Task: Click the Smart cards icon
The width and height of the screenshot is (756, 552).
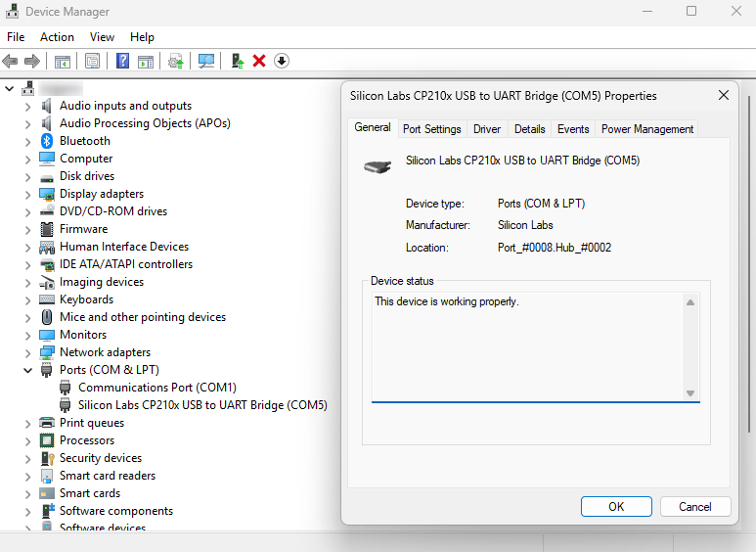Action: click(x=47, y=493)
